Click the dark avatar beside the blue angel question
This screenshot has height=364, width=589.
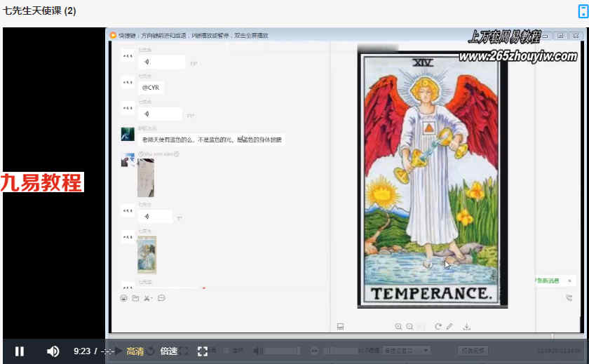click(128, 134)
